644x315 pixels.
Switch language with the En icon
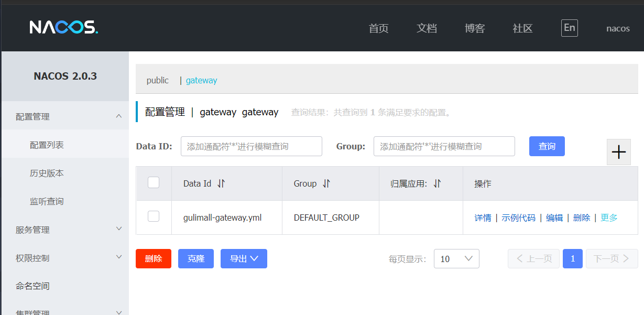click(x=569, y=28)
